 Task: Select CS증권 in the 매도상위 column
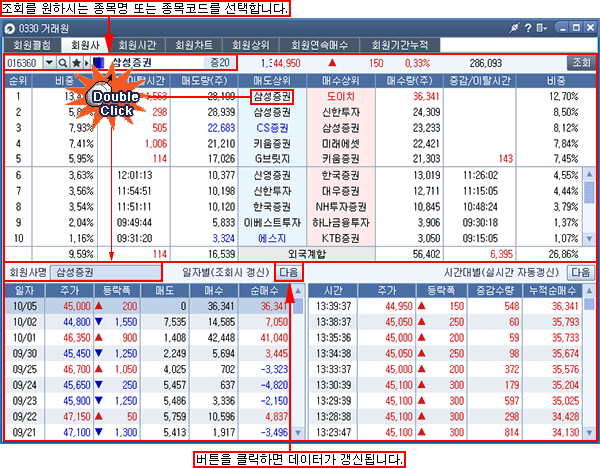272,128
